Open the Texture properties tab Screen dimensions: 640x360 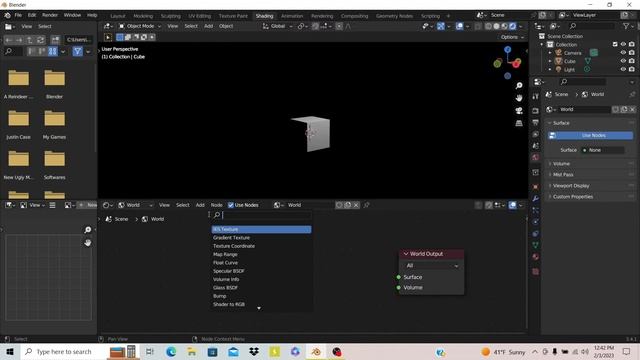(x=536, y=271)
